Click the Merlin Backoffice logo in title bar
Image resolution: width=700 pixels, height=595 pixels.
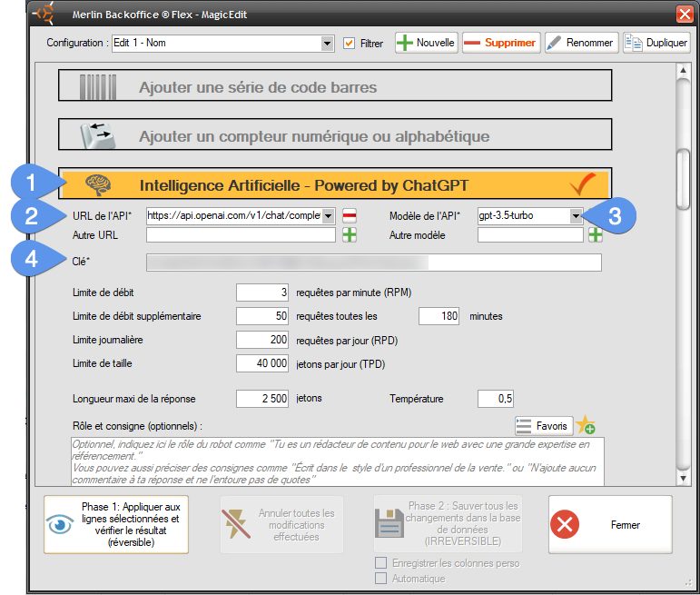click(x=45, y=14)
